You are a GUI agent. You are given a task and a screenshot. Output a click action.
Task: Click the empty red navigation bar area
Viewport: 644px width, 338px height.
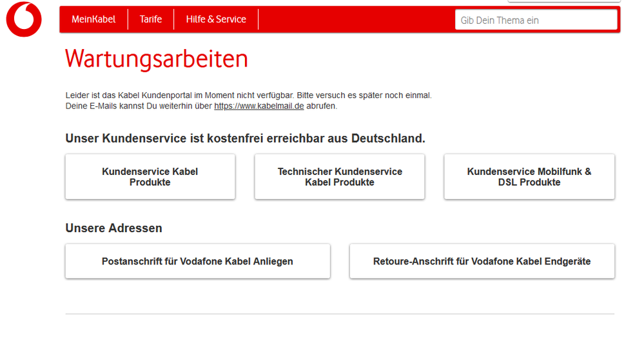coord(355,19)
